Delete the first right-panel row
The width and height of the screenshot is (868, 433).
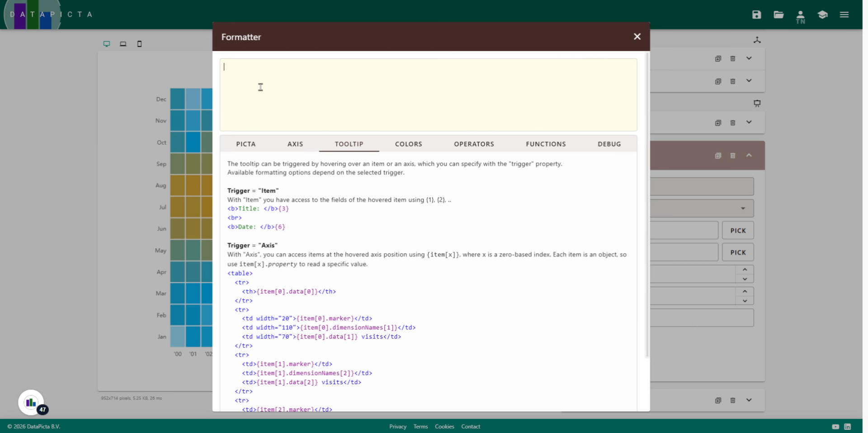coord(733,59)
